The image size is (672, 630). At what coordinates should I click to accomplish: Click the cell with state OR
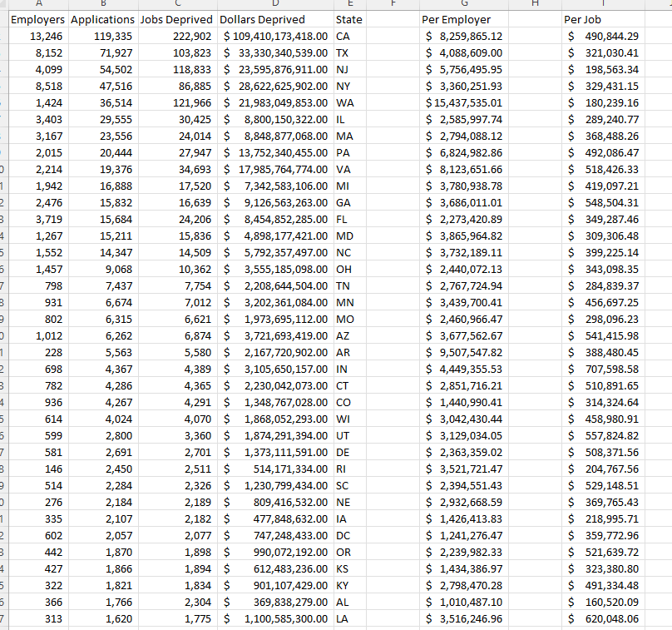coord(350,553)
